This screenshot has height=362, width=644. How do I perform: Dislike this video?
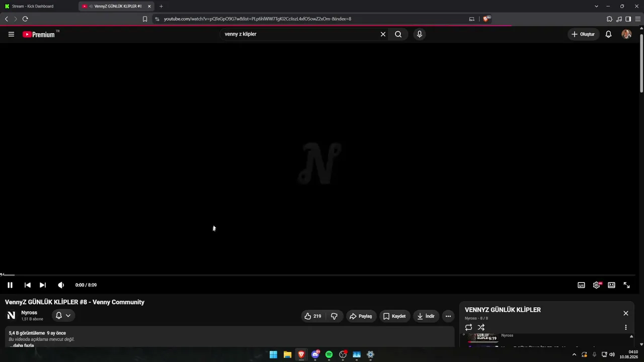tap(334, 316)
